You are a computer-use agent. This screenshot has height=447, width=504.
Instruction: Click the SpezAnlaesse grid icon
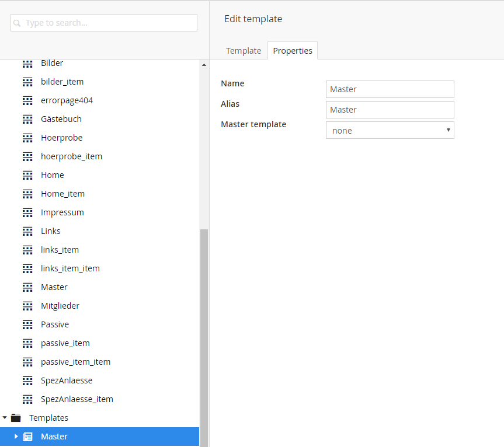[x=27, y=380]
